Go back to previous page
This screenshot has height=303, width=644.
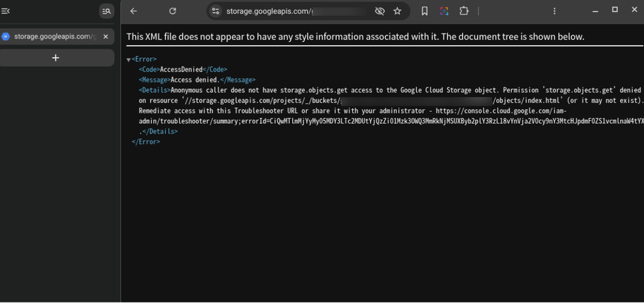point(133,11)
